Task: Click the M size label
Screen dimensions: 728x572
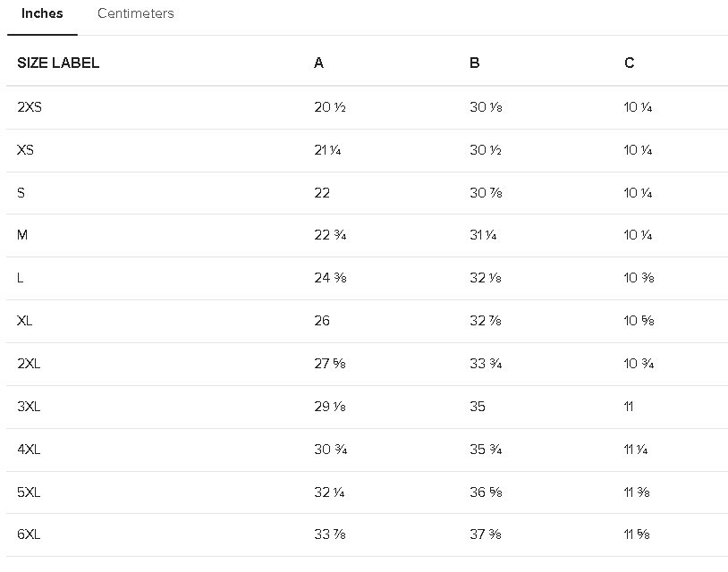Action: (x=22, y=235)
